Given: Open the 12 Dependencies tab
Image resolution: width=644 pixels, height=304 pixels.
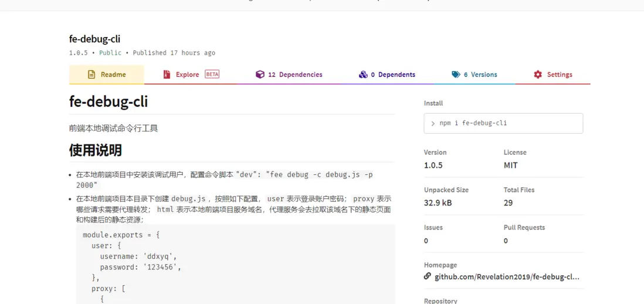Looking at the screenshot, I should coord(289,75).
